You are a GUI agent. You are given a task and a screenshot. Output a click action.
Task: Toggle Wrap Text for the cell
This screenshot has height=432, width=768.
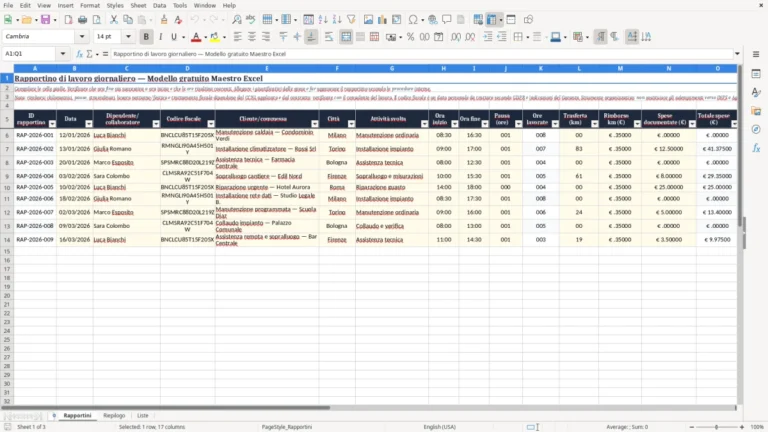[329, 37]
